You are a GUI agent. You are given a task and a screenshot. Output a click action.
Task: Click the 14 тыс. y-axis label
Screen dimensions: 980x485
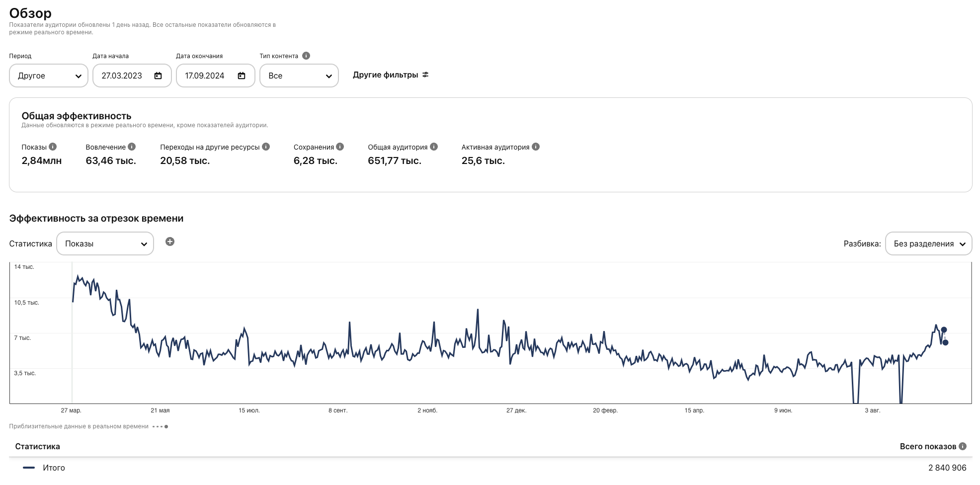(x=24, y=267)
